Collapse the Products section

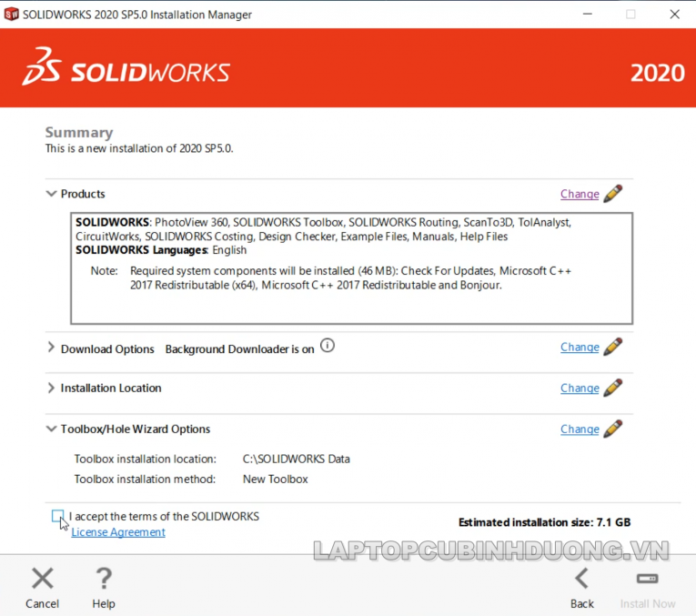[52, 194]
